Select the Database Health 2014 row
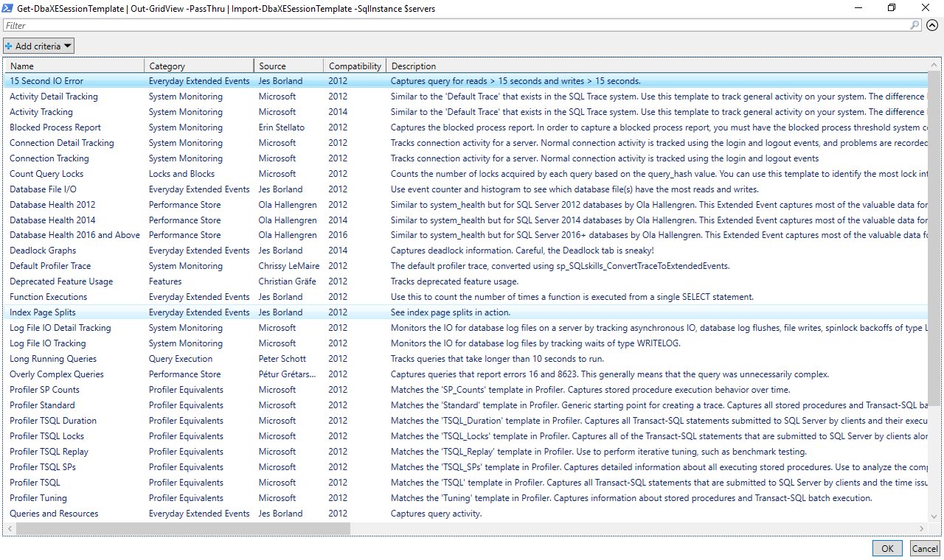Screen dimensions: 944x560 (x=465, y=220)
